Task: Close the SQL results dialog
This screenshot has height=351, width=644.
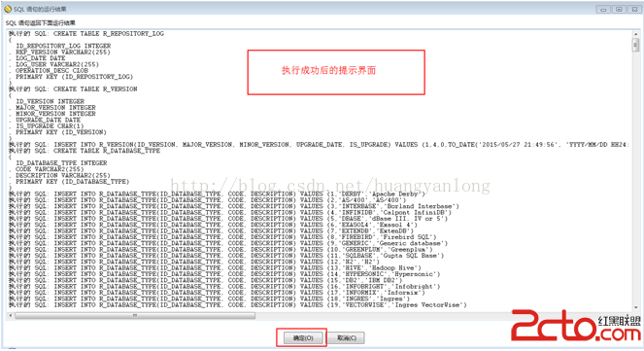Action: 634,9
